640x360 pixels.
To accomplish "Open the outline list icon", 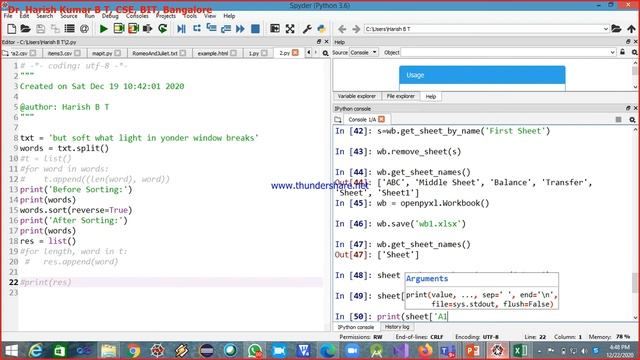I will point(70,29).
